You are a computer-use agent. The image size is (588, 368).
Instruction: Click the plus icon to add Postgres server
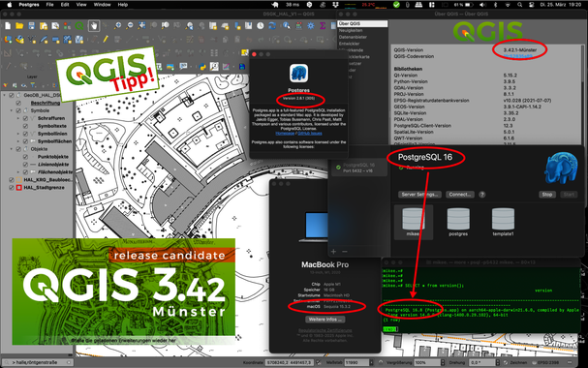(334, 252)
